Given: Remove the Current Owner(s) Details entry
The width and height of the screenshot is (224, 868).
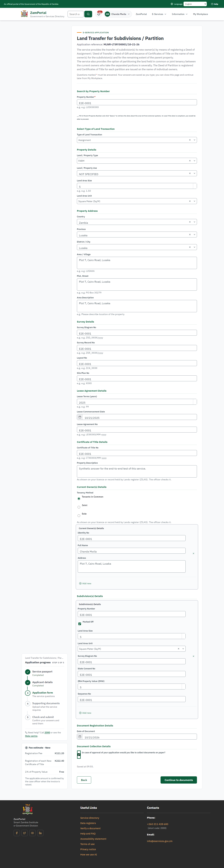Looking at the screenshot, I should (x=193, y=553).
